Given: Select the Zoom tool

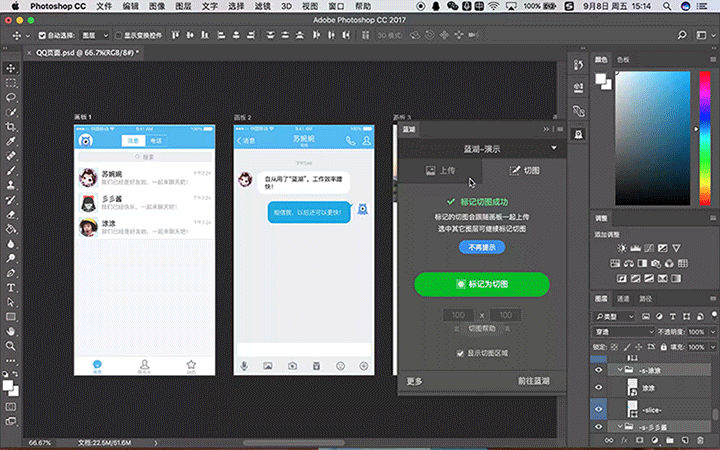Looking at the screenshot, I should point(11,346).
